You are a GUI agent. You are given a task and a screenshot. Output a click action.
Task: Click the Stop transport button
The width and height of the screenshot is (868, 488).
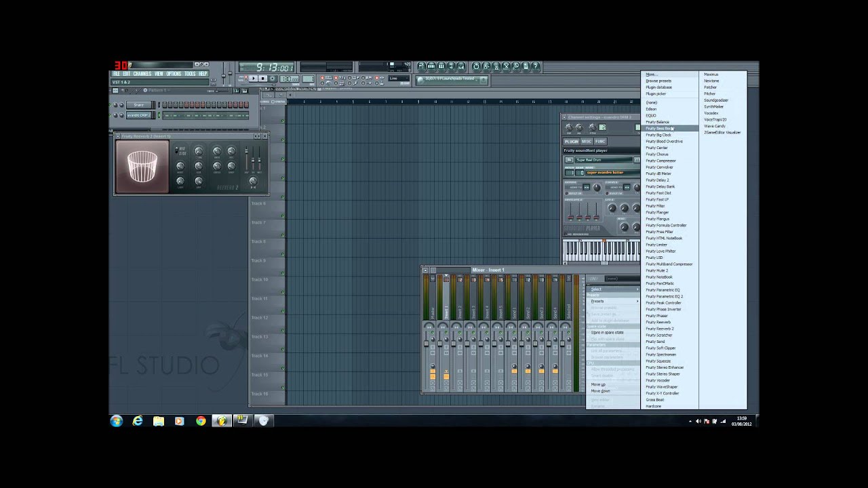262,78
